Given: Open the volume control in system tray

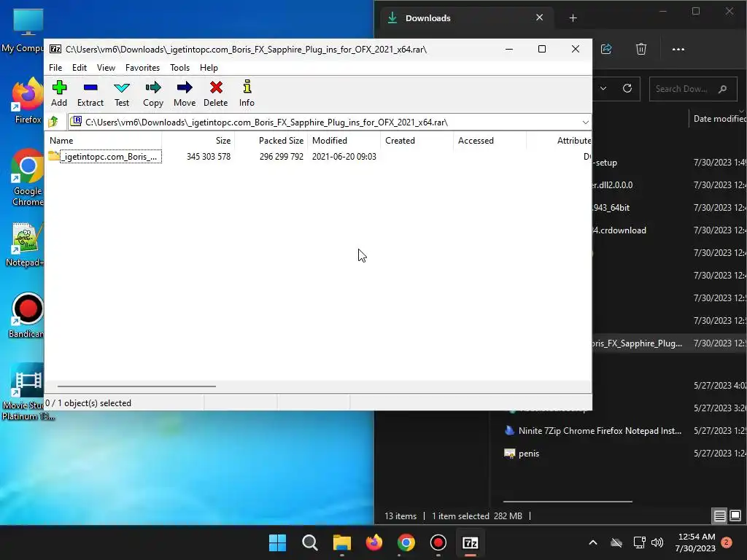Looking at the screenshot, I should tap(657, 542).
